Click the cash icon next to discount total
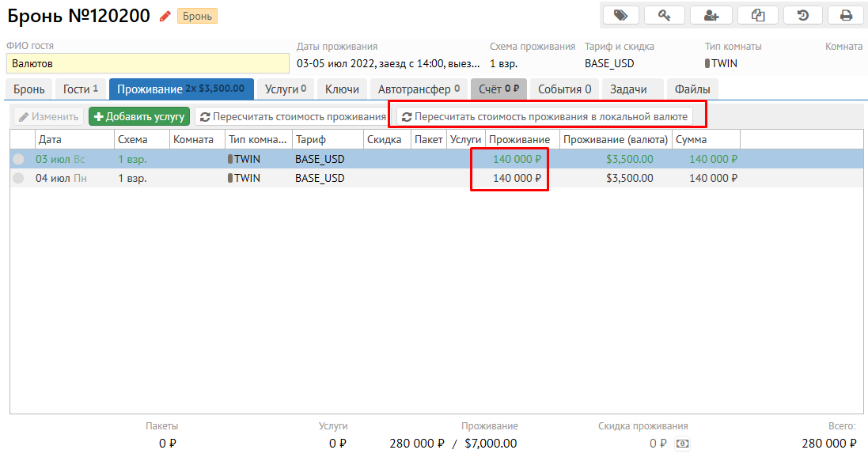This screenshot has width=868, height=461. [681, 444]
